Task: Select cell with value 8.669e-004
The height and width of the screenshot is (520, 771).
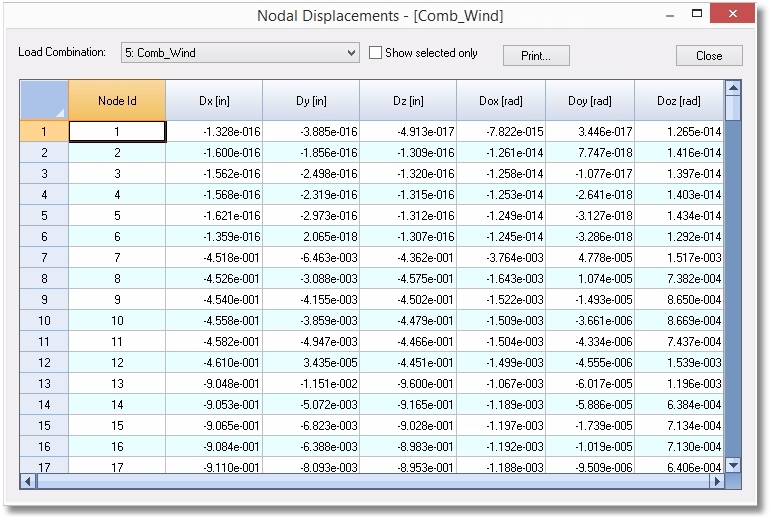Action: coord(679,320)
